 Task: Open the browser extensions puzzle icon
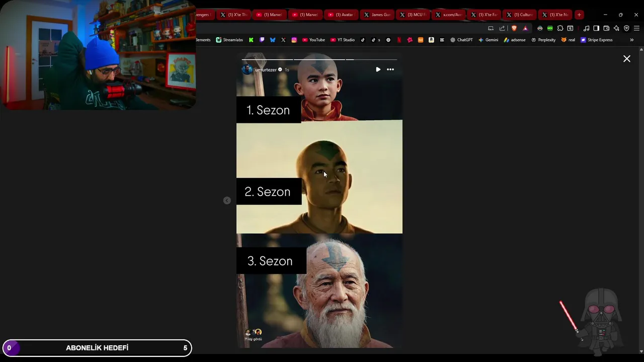560,28
